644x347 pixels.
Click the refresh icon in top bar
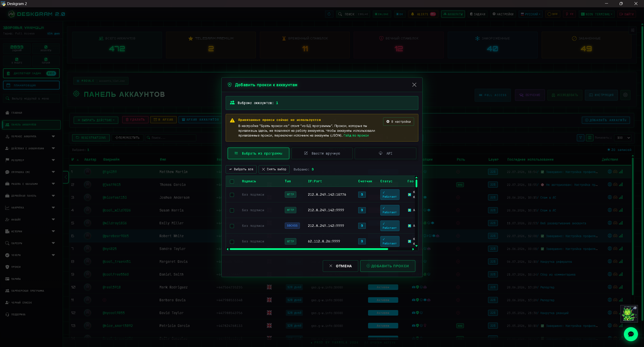tap(329, 14)
